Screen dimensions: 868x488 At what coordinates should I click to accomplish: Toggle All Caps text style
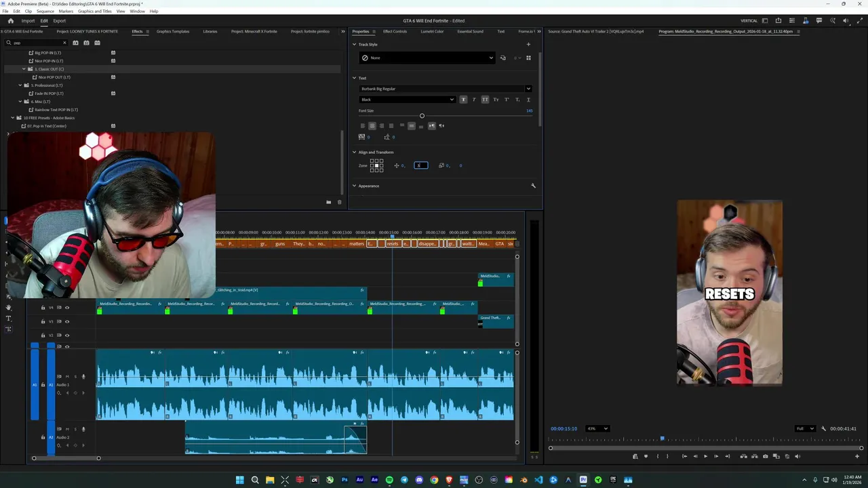click(485, 100)
